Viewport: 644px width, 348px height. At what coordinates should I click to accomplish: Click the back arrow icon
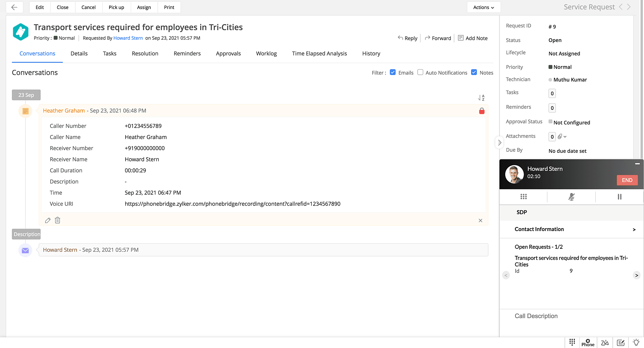coord(14,7)
